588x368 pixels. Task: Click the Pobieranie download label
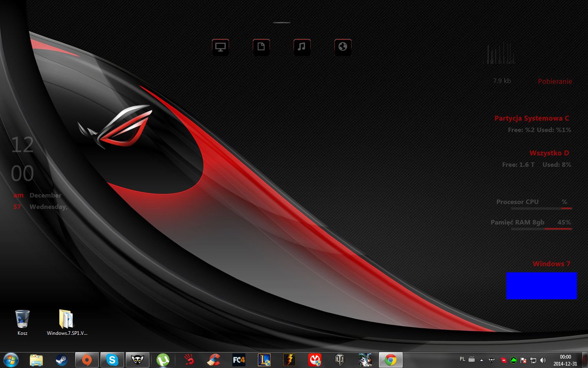coord(555,81)
